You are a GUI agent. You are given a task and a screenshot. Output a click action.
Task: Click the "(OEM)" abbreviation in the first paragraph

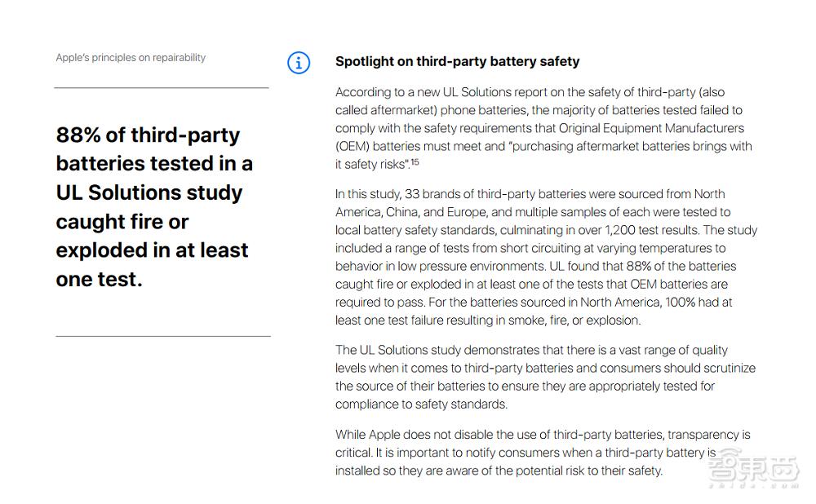[x=354, y=146]
